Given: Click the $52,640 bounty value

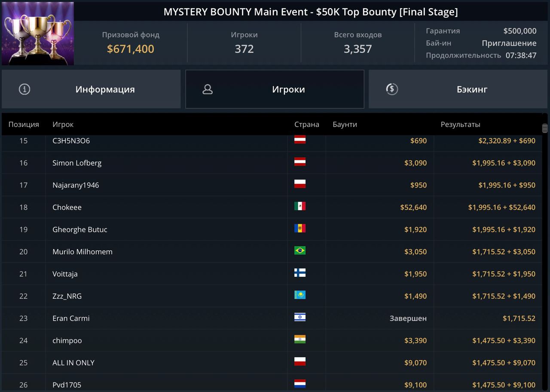Looking at the screenshot, I should tap(413, 207).
